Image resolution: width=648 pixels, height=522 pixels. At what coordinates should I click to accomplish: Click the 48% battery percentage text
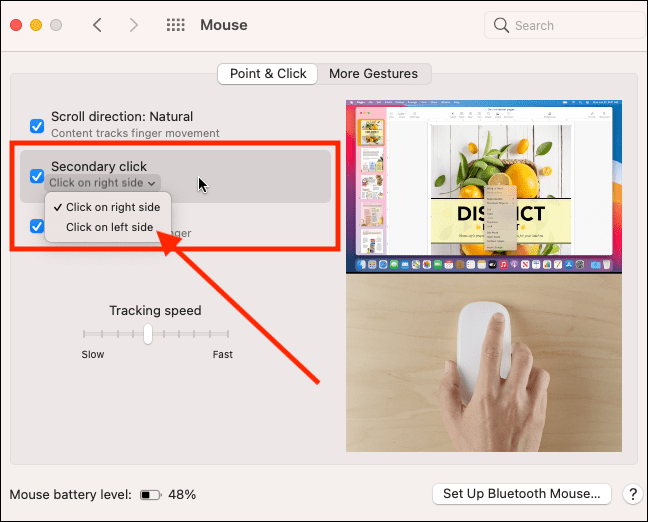coord(182,494)
